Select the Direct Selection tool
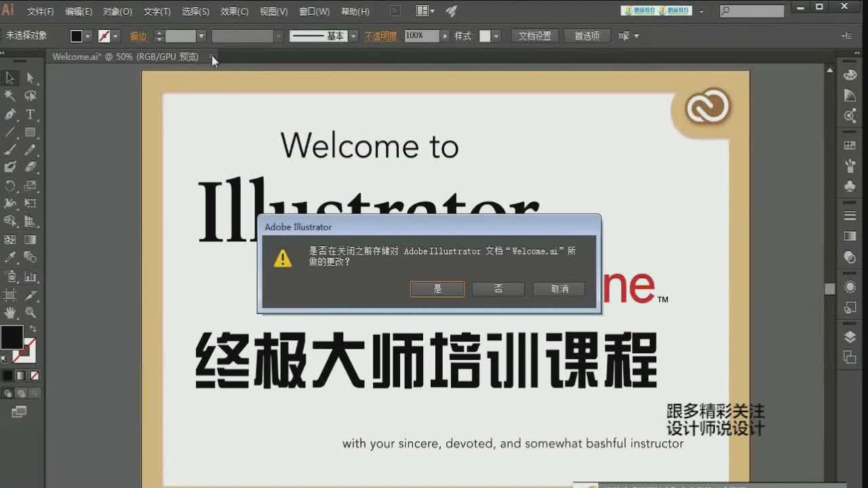 31,79
